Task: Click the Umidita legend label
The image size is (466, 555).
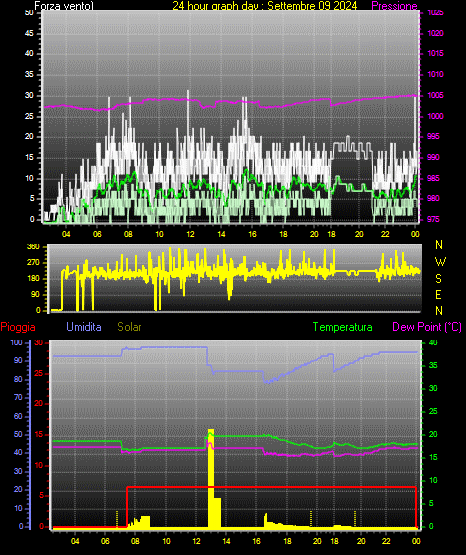Action: [84, 327]
